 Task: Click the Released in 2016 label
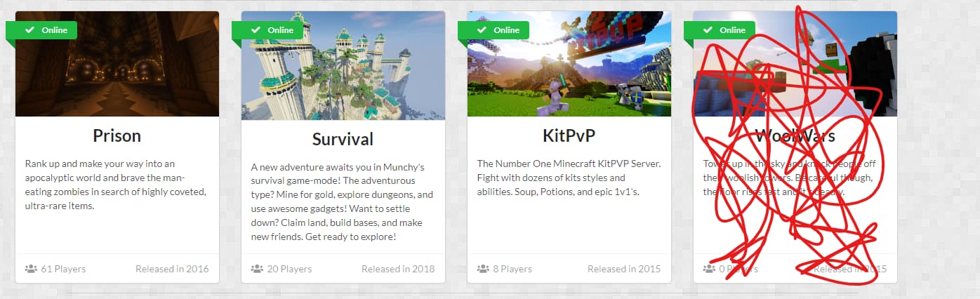[x=172, y=269]
